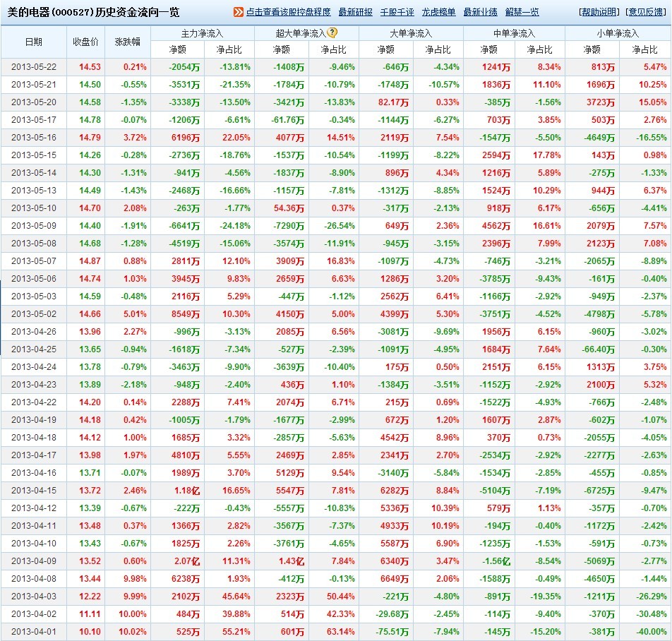This screenshot has height=641, width=672.
Task: Click the -40.00% small order ratio
Action: tap(652, 632)
